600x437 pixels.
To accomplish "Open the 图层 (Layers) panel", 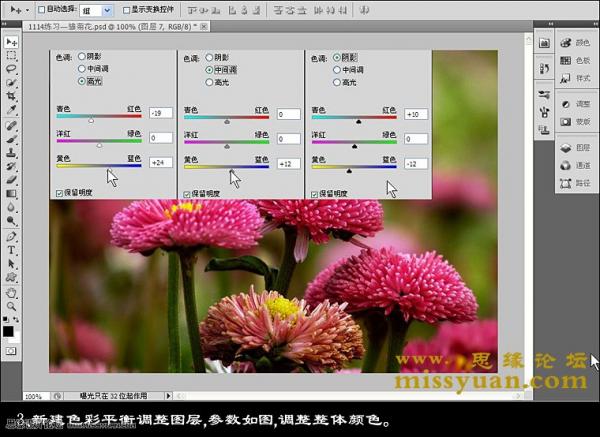I will coord(574,146).
